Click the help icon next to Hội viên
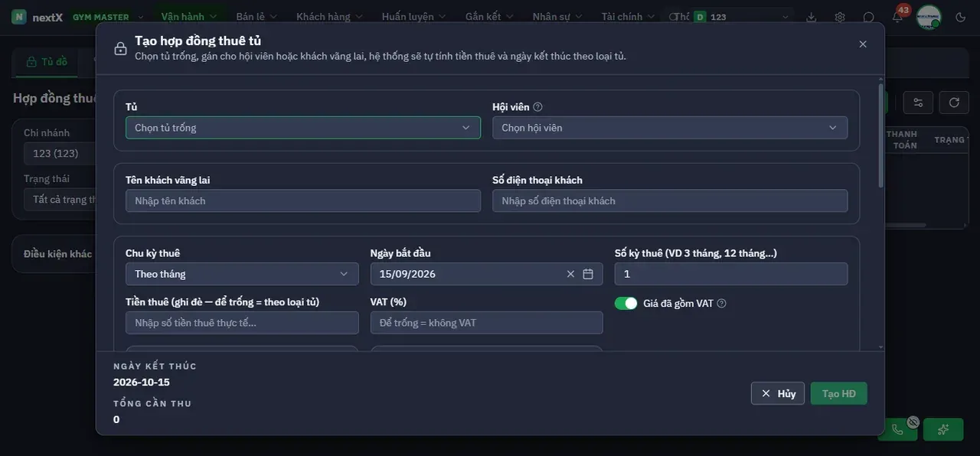 pos(537,107)
